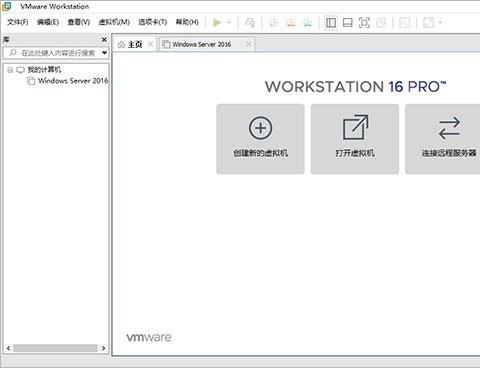The width and height of the screenshot is (480, 368).
Task: Close the library panel with X
Action: [104, 40]
